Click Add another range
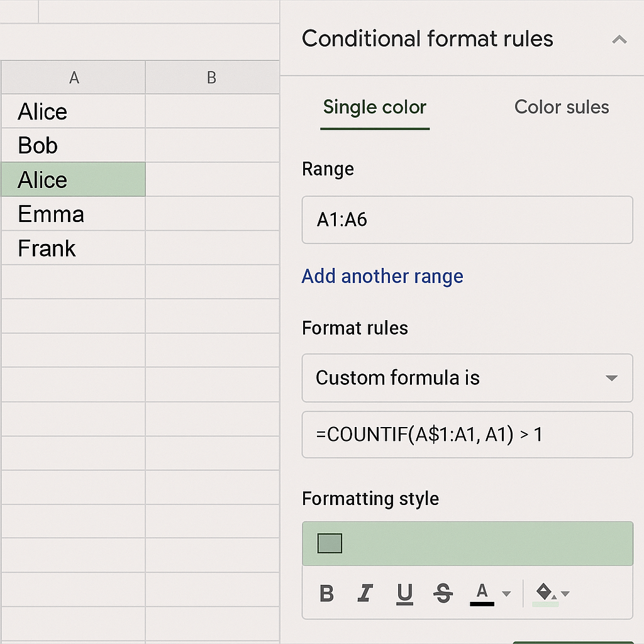The width and height of the screenshot is (644, 644). tap(382, 276)
